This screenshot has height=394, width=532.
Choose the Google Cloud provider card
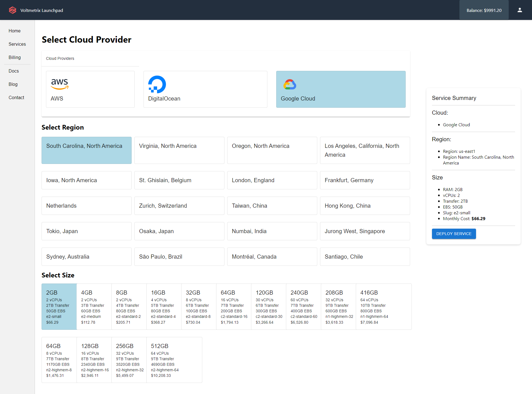pyautogui.click(x=341, y=89)
